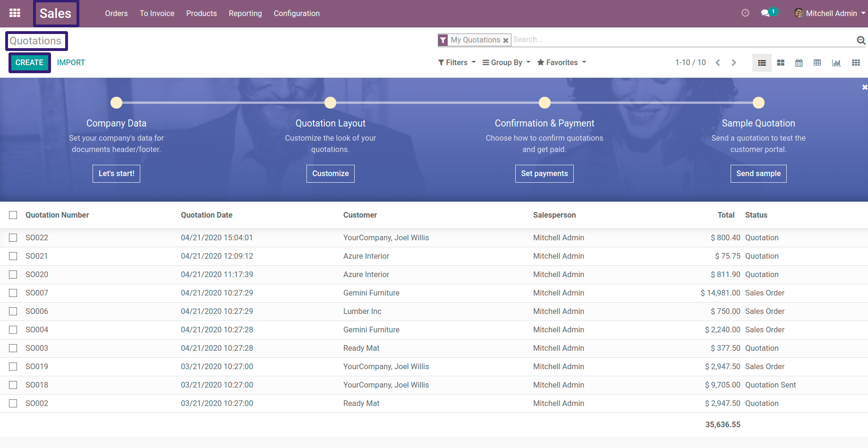868x448 pixels.
Task: Click the Set payments button
Action: pyautogui.click(x=545, y=174)
